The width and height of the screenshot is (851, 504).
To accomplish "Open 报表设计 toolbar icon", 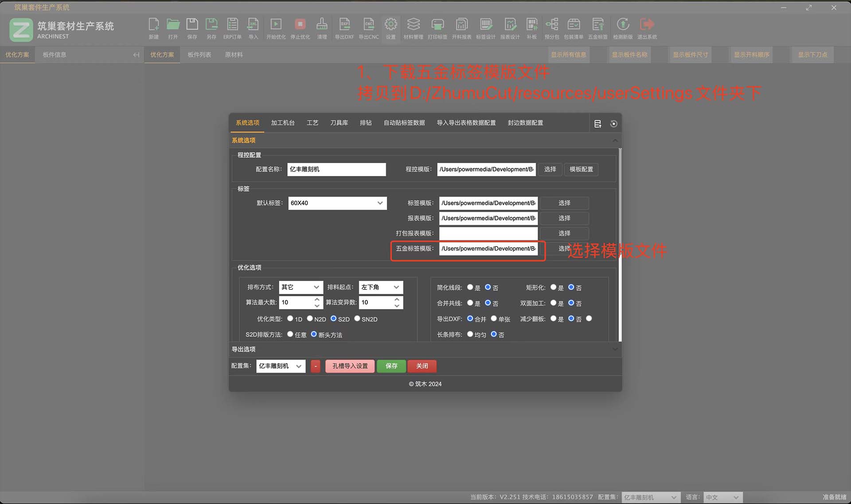I will point(510,28).
